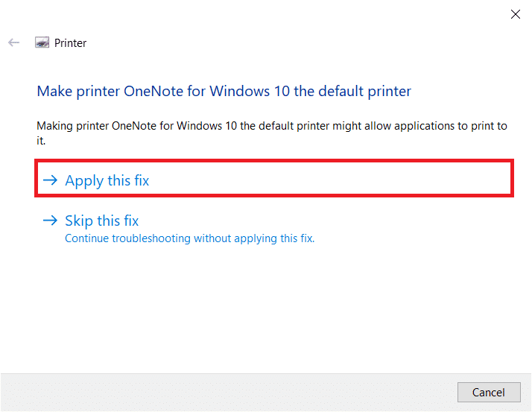Apply this fix for default printer
The image size is (532, 412).
[x=107, y=180]
